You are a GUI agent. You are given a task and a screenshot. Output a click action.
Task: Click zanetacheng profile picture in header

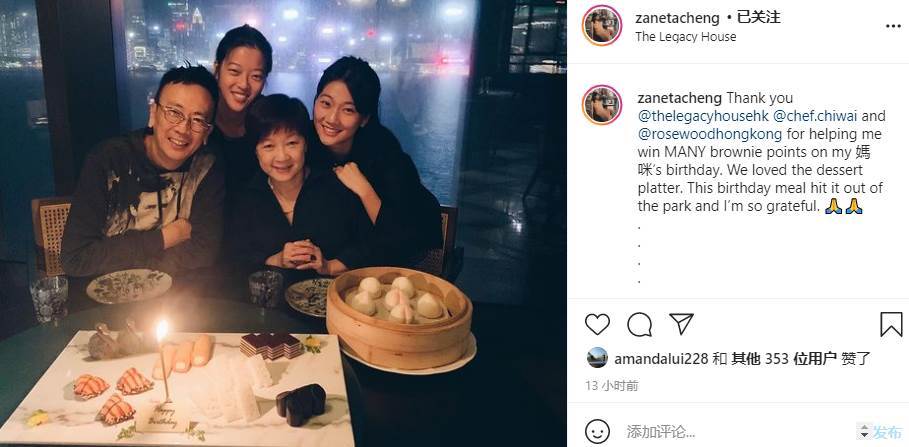602,25
